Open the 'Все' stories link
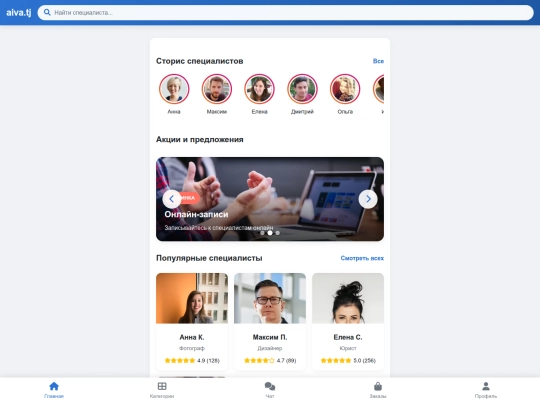This screenshot has width=540, height=405. pos(378,61)
